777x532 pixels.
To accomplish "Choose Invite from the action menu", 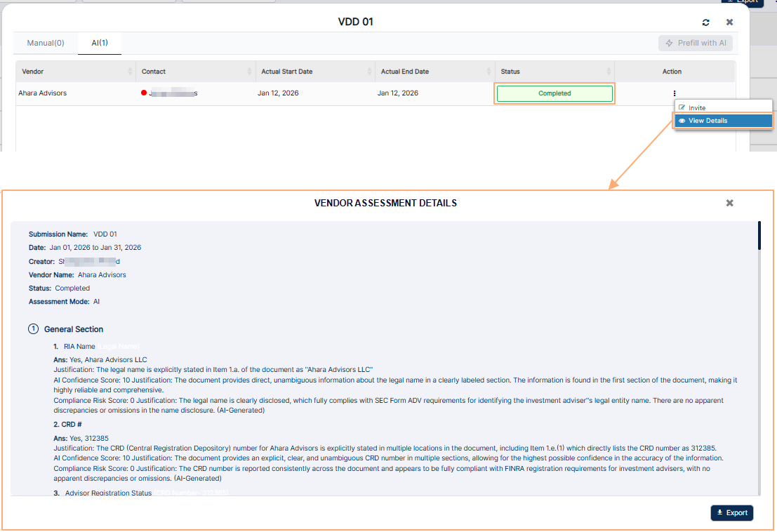I will (696, 108).
